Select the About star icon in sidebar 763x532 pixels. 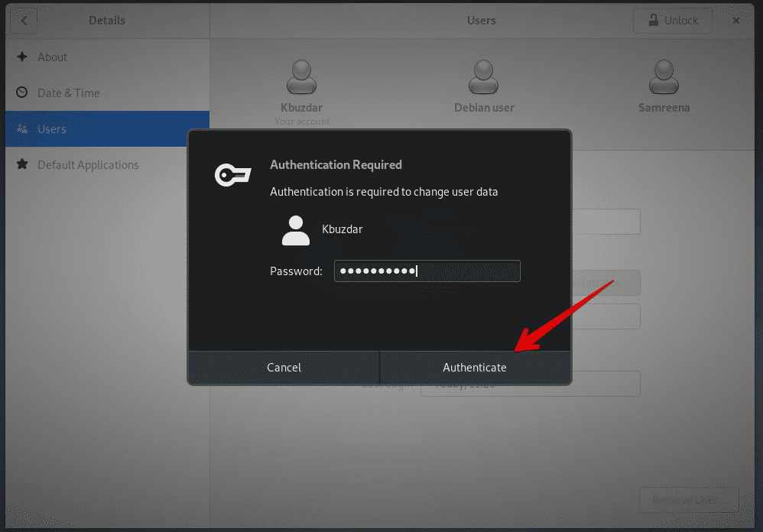pyautogui.click(x=22, y=57)
